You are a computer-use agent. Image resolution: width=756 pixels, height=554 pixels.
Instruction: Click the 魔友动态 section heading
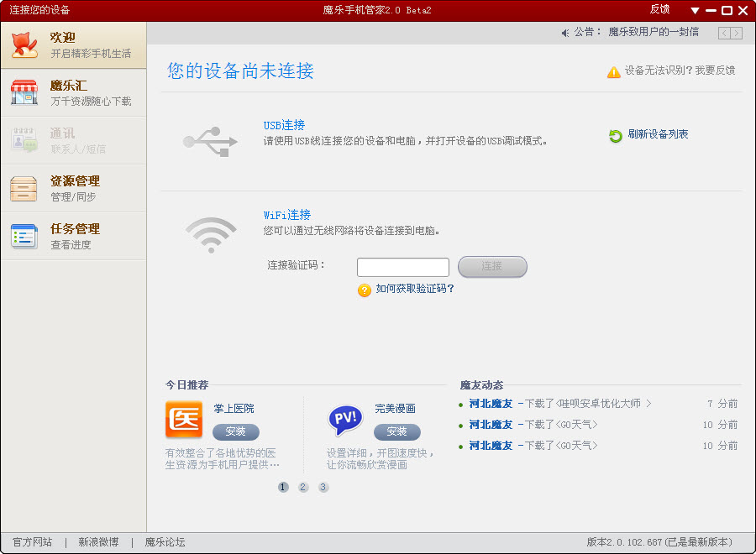coord(481,385)
